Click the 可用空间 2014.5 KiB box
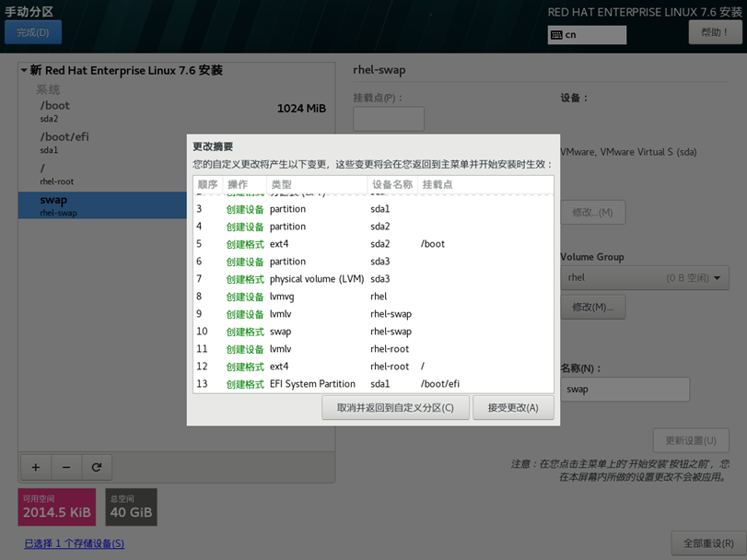The image size is (747, 560). click(57, 507)
